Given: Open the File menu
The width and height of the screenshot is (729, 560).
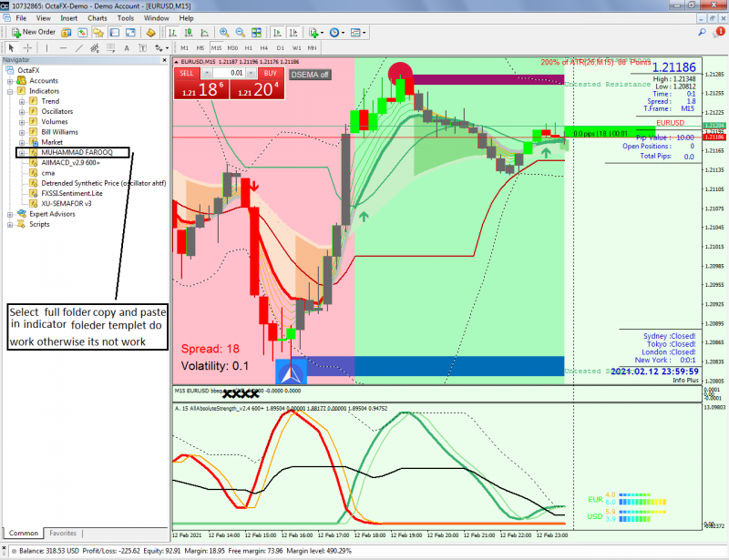Looking at the screenshot, I should (21, 18).
